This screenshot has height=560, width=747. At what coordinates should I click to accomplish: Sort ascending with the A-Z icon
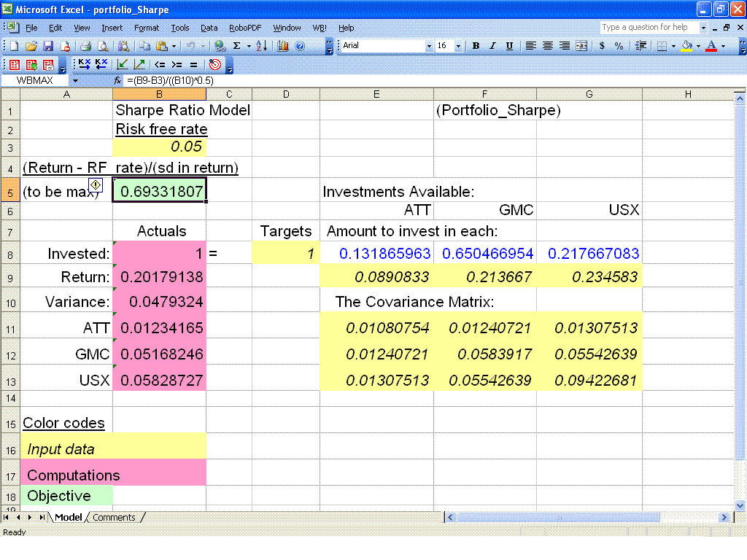tap(262, 46)
